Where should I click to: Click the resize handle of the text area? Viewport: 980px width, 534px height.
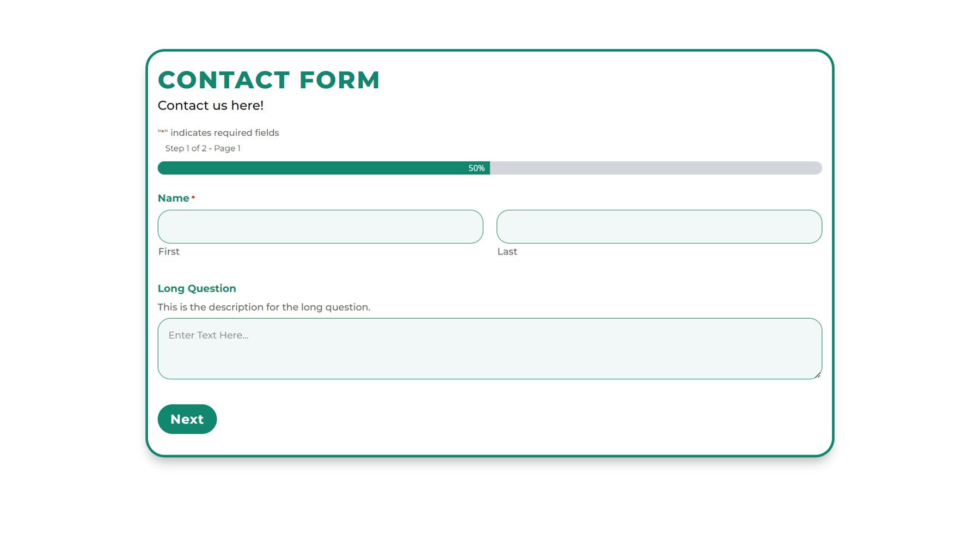(x=819, y=375)
